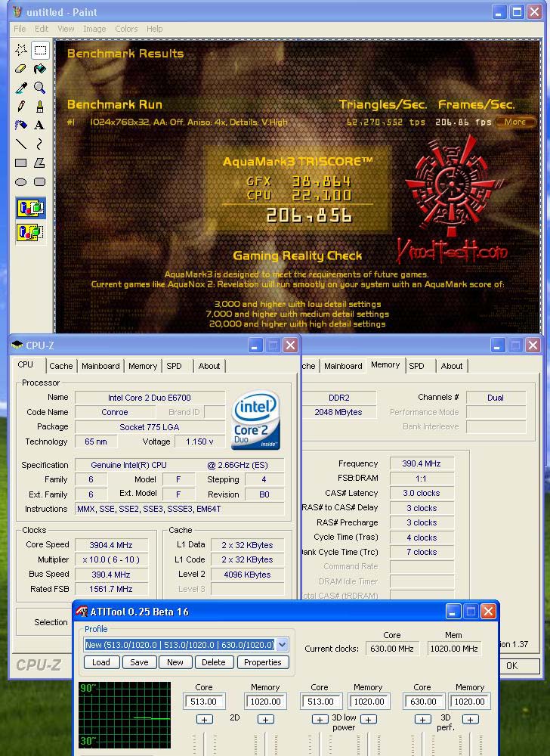Screen dimensions: 550x756
Task: Click the 2D Core clock field 513.00
Action: click(204, 702)
